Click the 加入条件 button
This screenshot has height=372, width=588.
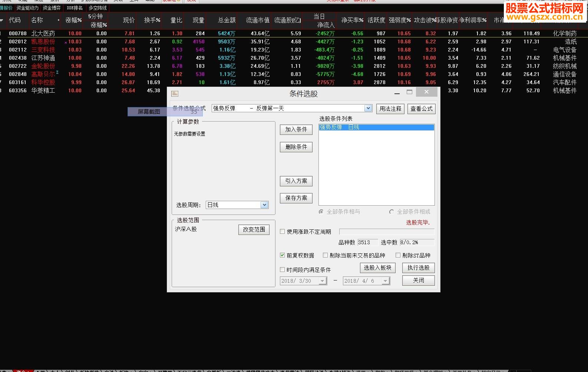pyautogui.click(x=296, y=129)
